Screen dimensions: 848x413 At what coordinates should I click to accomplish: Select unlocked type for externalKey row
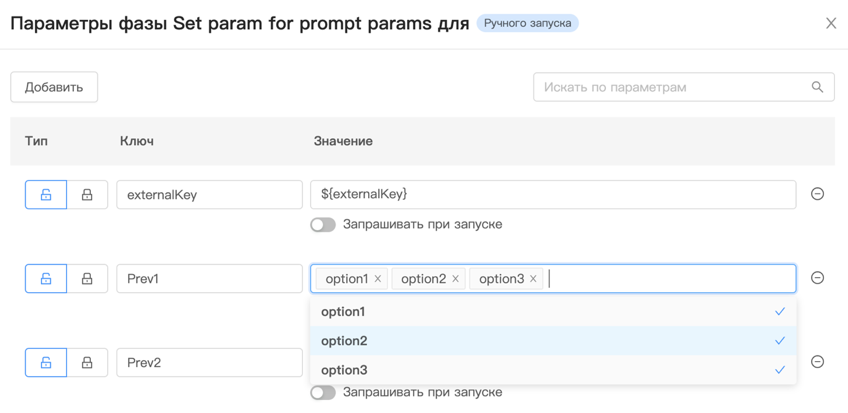coord(46,195)
